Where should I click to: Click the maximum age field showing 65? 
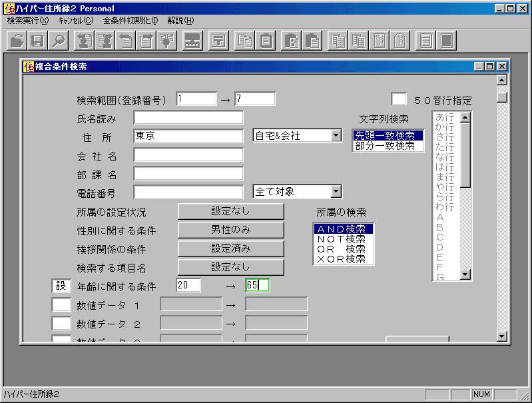[x=258, y=285]
